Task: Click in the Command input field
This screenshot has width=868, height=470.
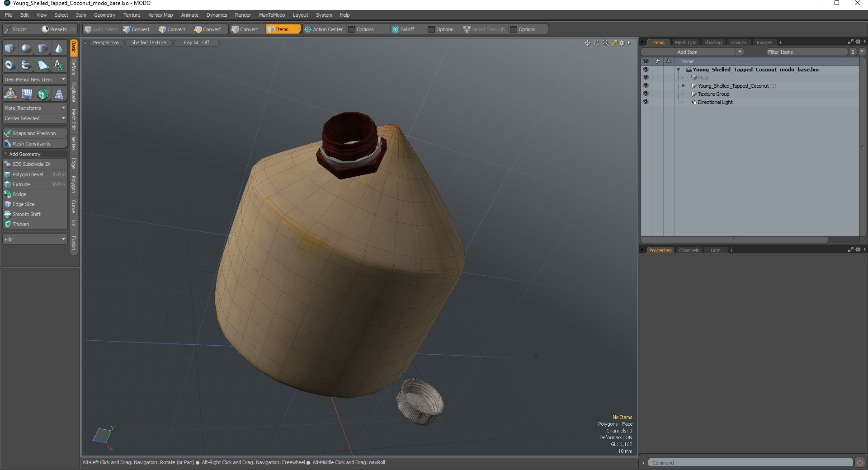Action: coord(750,463)
